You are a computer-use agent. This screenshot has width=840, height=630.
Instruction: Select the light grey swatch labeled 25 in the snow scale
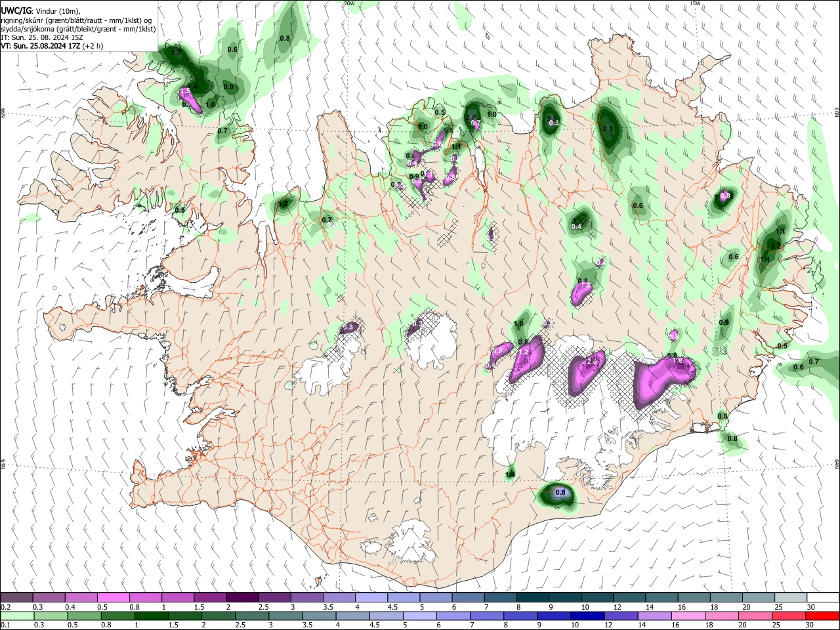click(791, 597)
